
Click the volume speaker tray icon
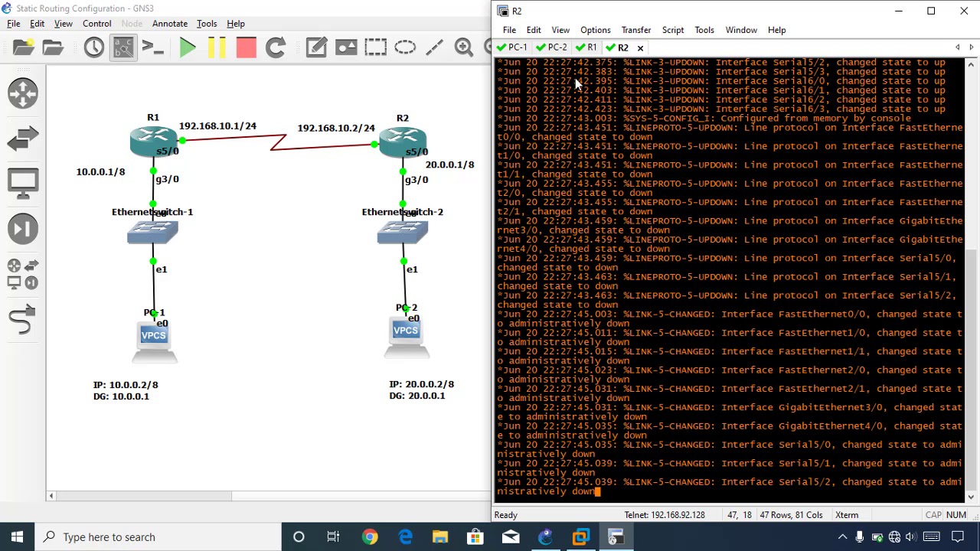910,537
